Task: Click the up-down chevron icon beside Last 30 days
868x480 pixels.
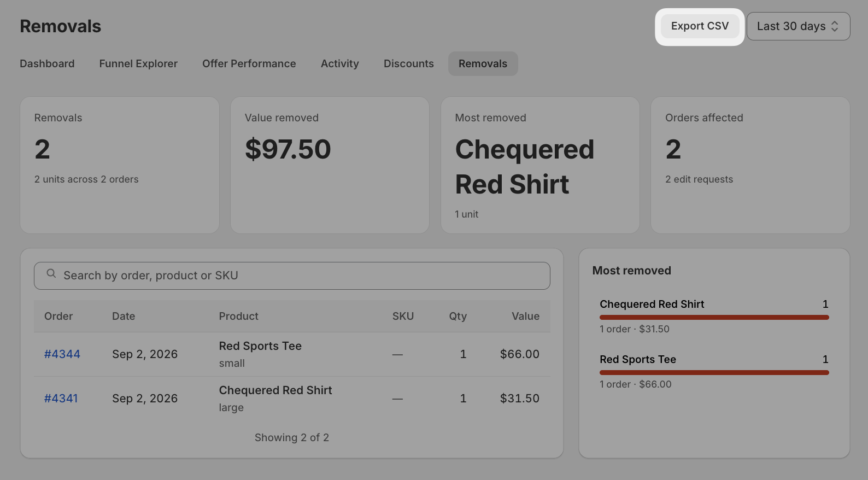Action: pyautogui.click(x=835, y=26)
